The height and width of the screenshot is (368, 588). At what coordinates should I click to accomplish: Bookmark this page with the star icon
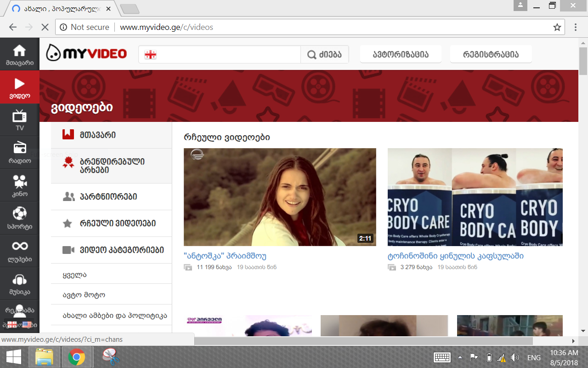click(557, 27)
